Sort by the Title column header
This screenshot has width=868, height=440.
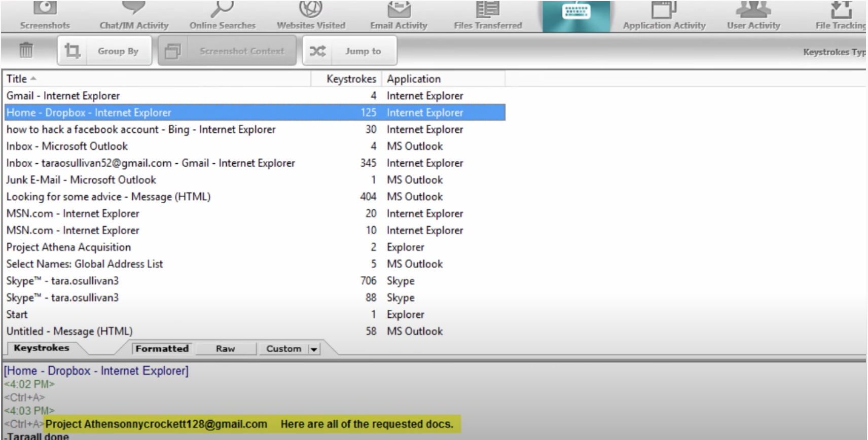157,79
